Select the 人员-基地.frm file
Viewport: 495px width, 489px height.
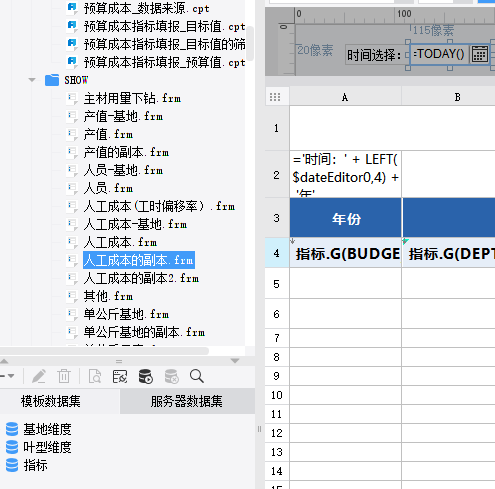(x=123, y=170)
